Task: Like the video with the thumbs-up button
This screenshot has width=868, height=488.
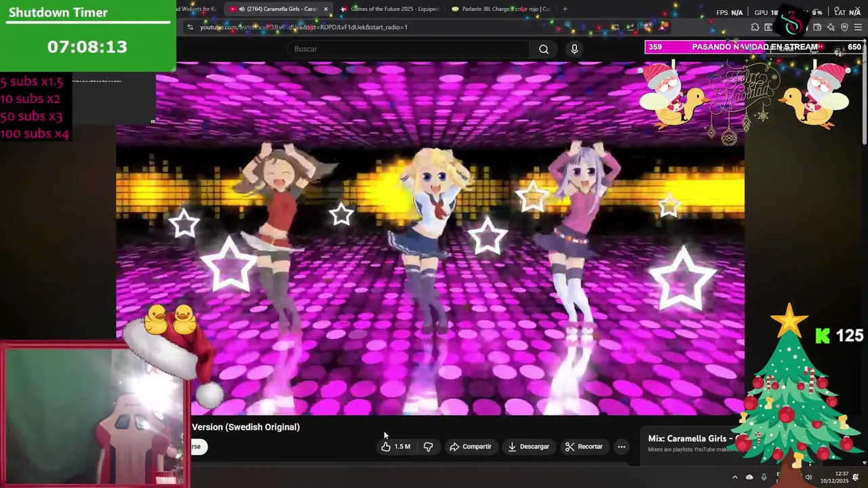Action: [396, 447]
